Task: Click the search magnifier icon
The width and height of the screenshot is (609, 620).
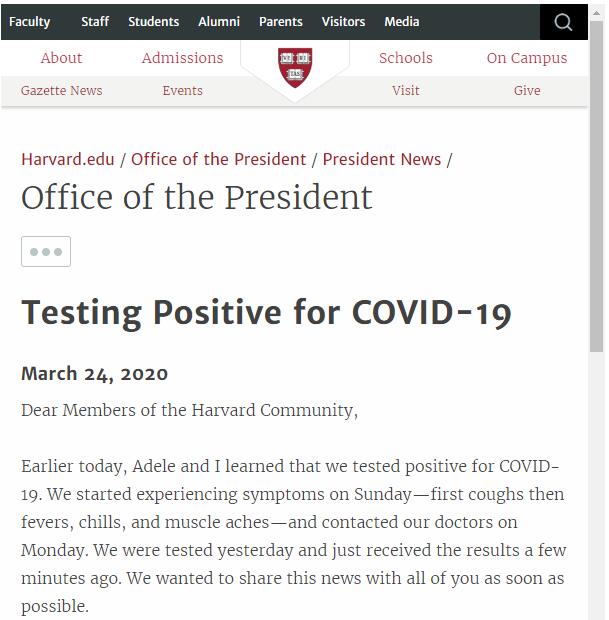Action: point(563,22)
